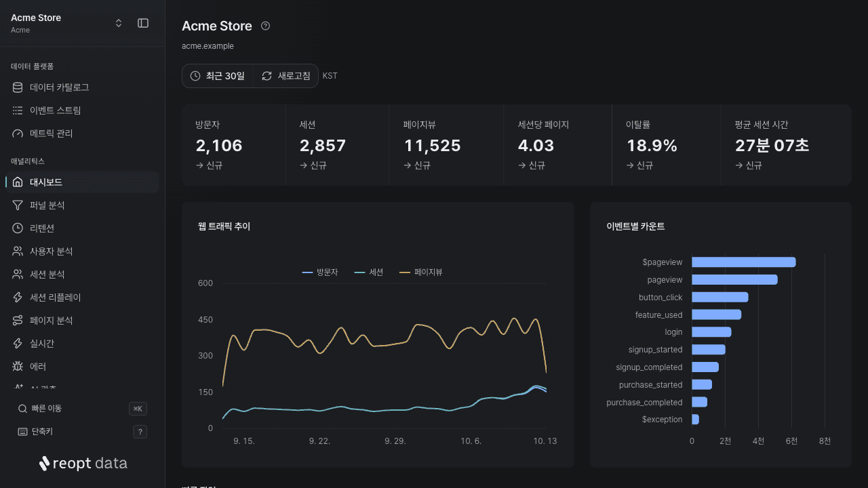Click the 페이지 분석 route icon
Viewport: 868px width, 488px height.
(x=18, y=321)
